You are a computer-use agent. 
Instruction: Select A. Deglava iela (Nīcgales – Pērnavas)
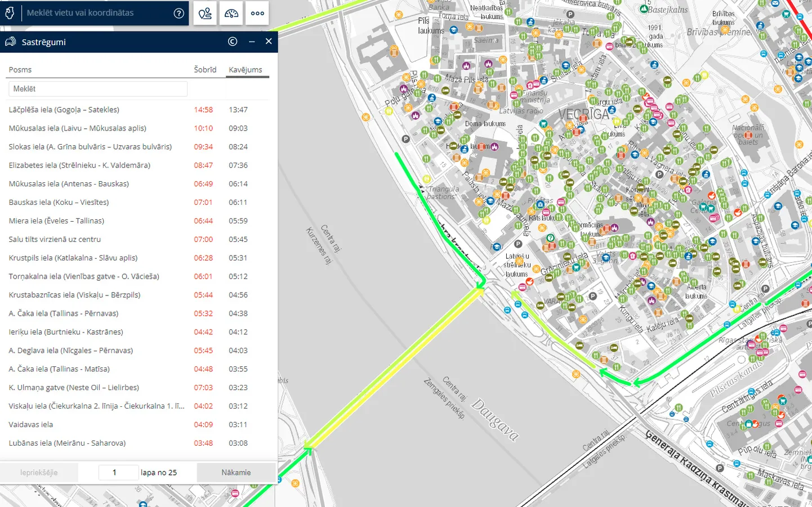click(139, 351)
